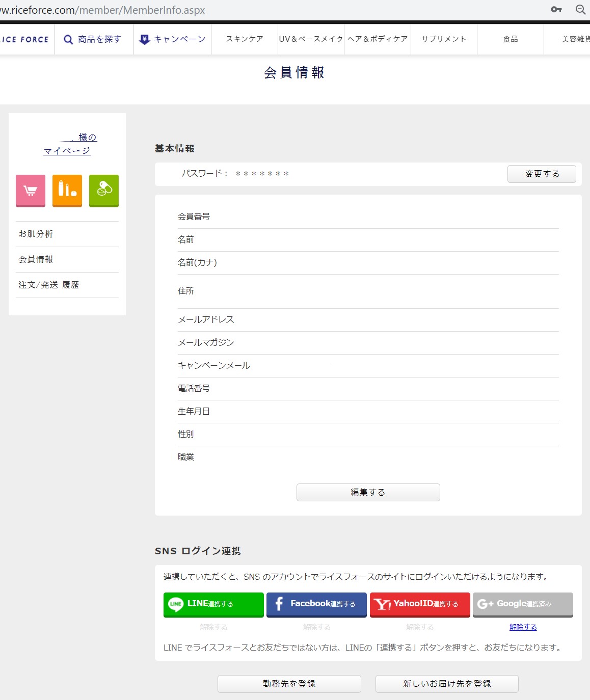
Task: Go to 注文/発送 履歴 order history
Action: click(x=49, y=285)
